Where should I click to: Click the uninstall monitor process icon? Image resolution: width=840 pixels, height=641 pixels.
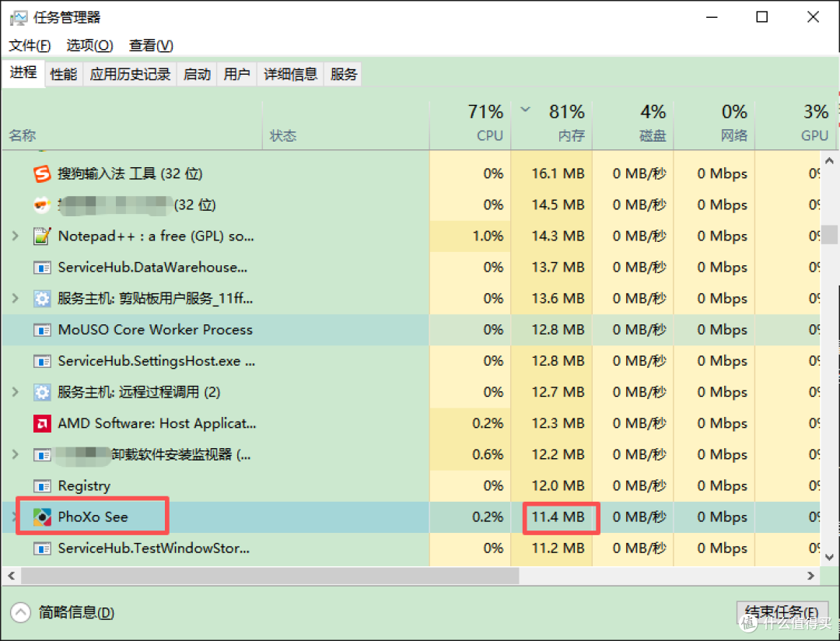[x=42, y=455]
